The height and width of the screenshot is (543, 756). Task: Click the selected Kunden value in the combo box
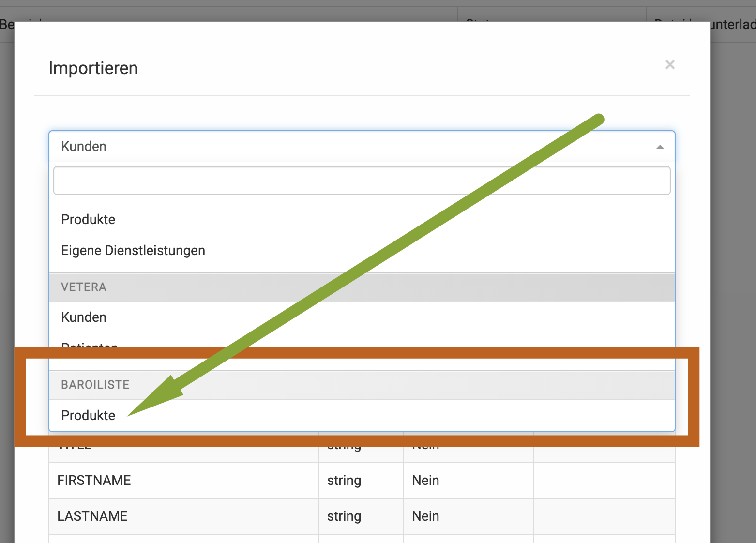point(84,146)
